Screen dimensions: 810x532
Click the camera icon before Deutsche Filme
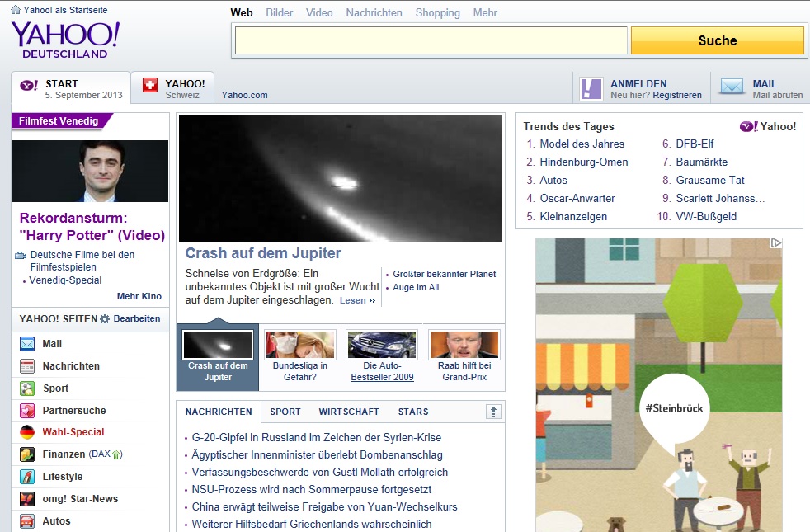point(21,255)
